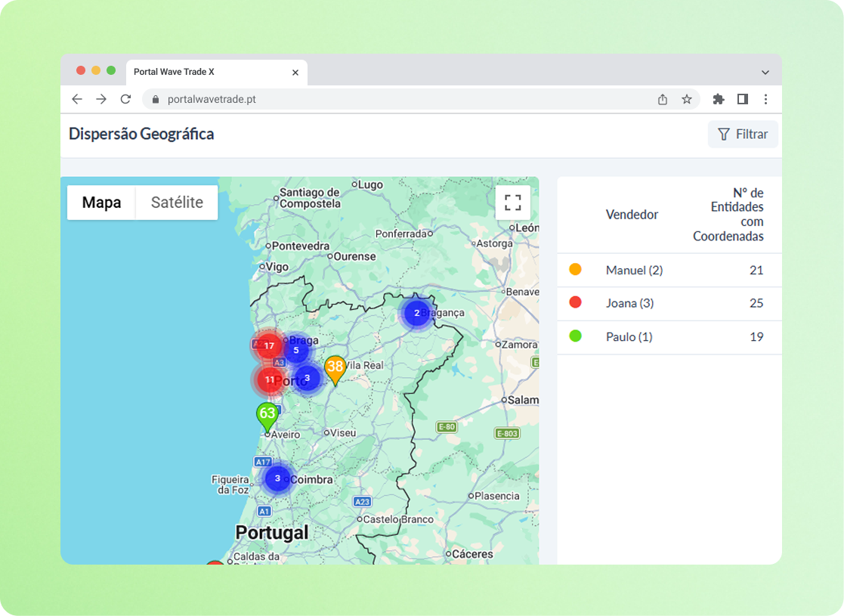The width and height of the screenshot is (844, 616).
Task: Click the share page icon
Action: 663,99
